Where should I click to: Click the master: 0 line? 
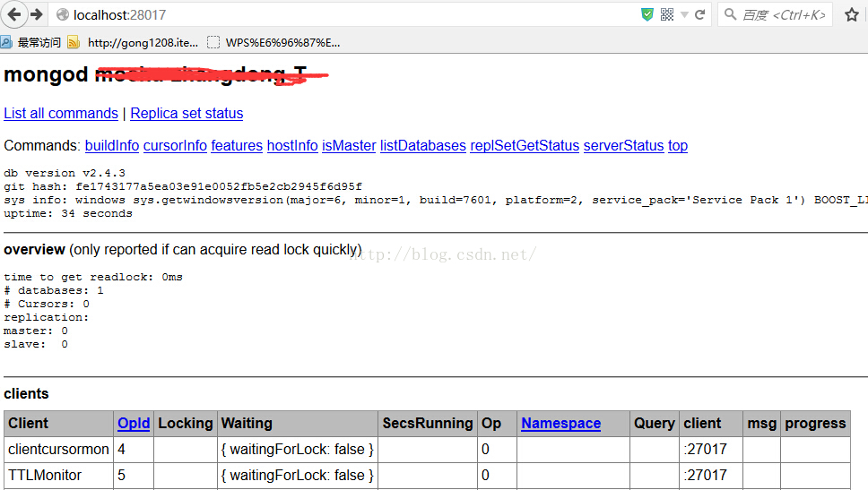(x=36, y=331)
